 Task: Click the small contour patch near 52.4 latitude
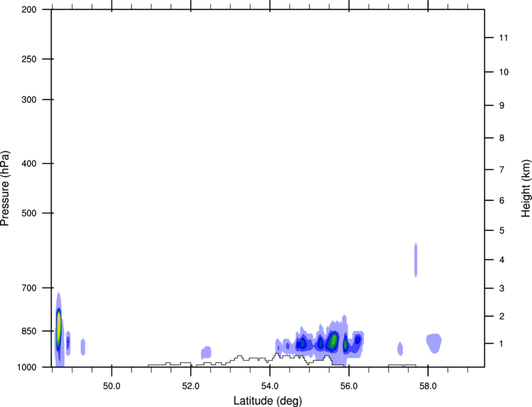206,353
